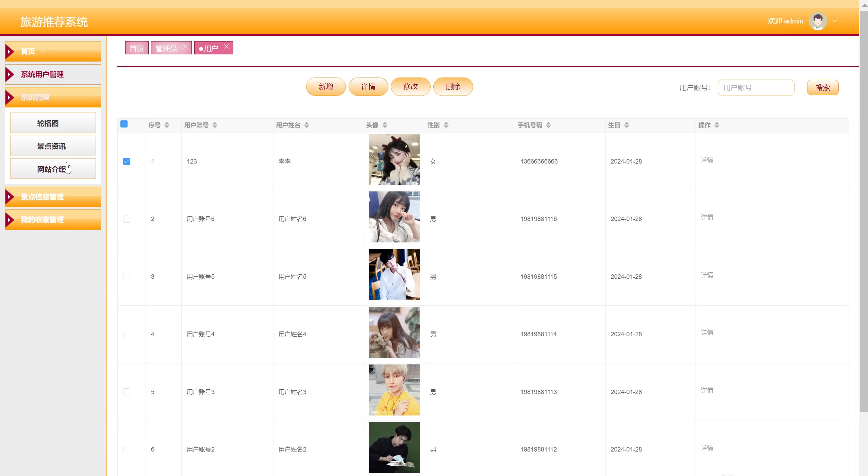Focus the 用户账号 search input field

(x=756, y=88)
